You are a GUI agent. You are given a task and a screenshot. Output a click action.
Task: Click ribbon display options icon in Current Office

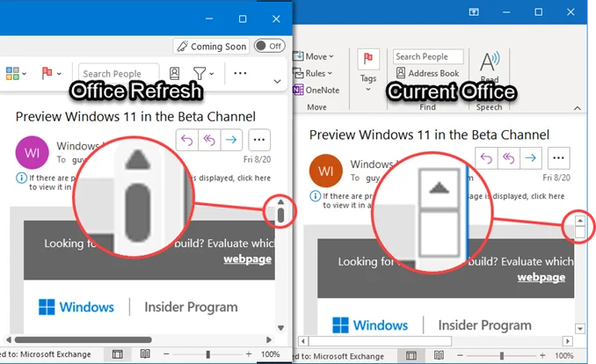pos(474,12)
